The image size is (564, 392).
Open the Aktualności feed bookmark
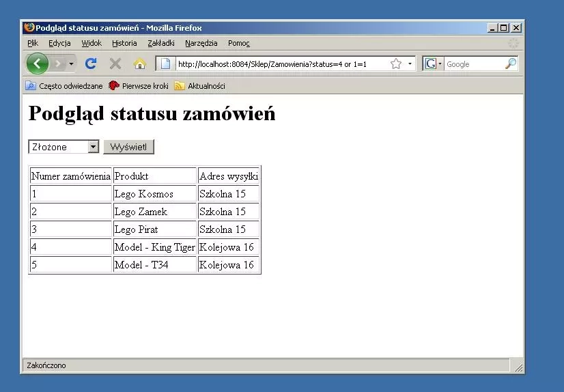(x=199, y=86)
